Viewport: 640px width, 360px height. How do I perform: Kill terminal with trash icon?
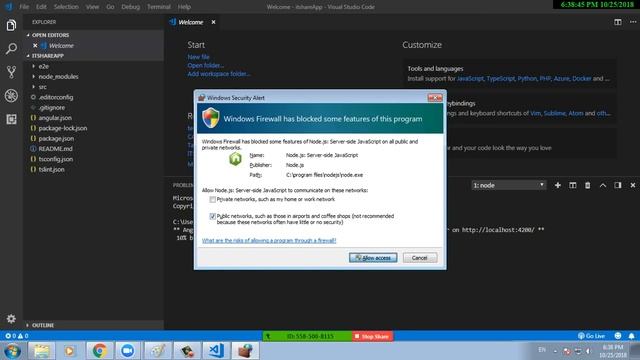pyautogui.click(x=587, y=185)
